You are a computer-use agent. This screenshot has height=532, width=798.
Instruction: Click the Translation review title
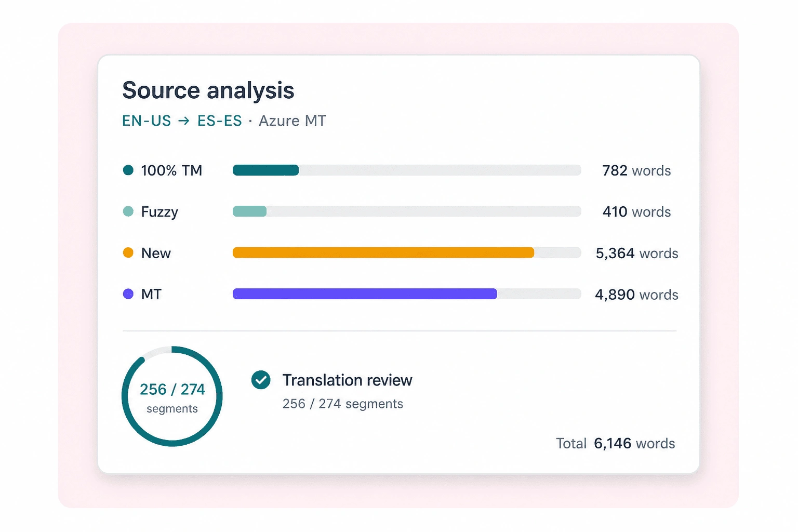(348, 380)
